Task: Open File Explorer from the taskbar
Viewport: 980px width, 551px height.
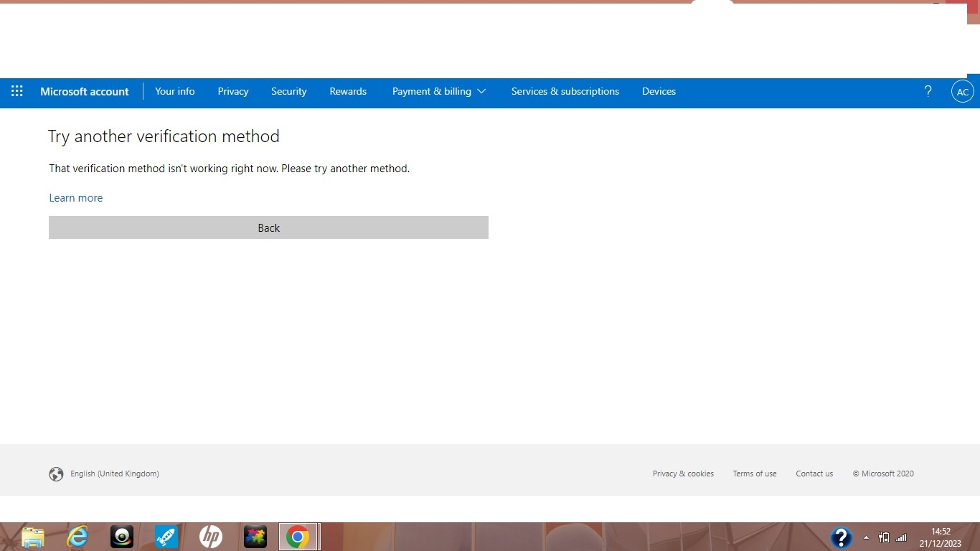Action: [x=33, y=537]
